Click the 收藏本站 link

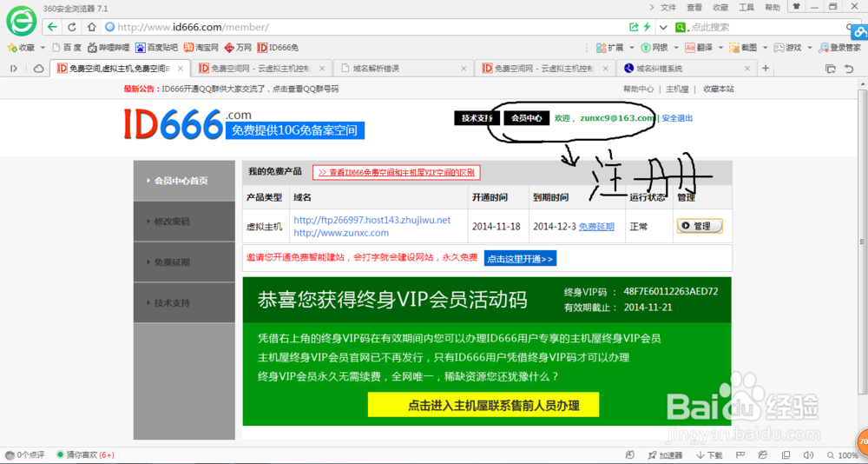(719, 89)
